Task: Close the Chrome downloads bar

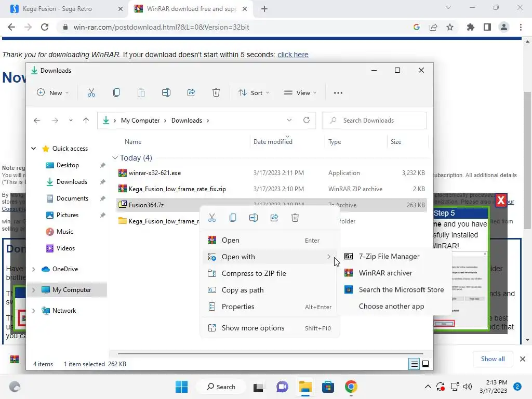Action: pyautogui.click(x=523, y=359)
